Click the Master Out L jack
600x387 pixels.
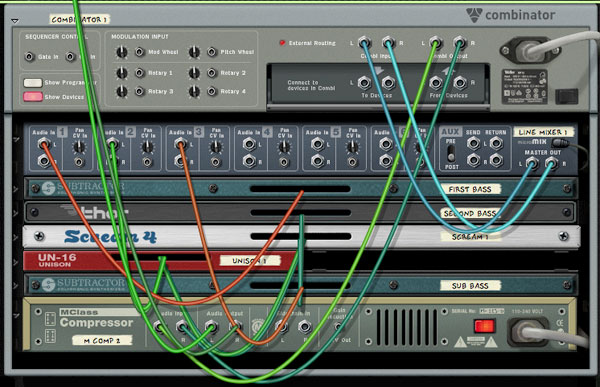532,163
